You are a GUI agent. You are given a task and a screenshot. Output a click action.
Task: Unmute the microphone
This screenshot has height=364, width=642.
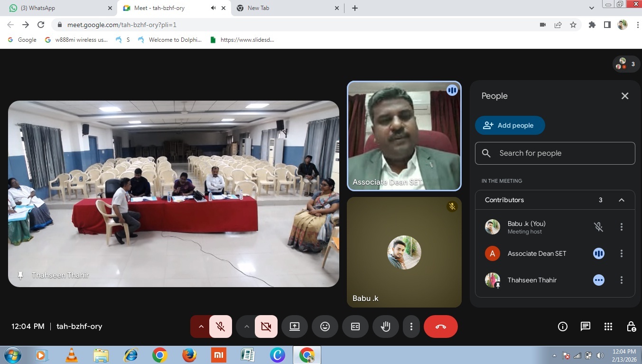pos(220,327)
